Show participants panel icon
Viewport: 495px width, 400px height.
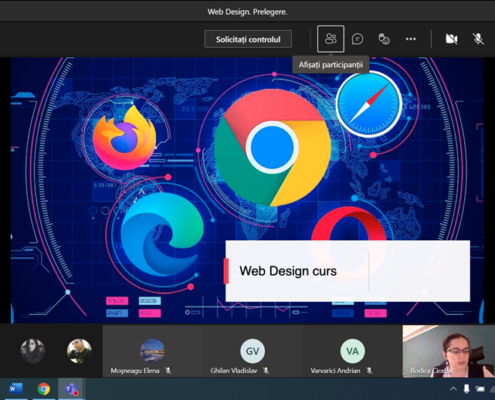[331, 39]
